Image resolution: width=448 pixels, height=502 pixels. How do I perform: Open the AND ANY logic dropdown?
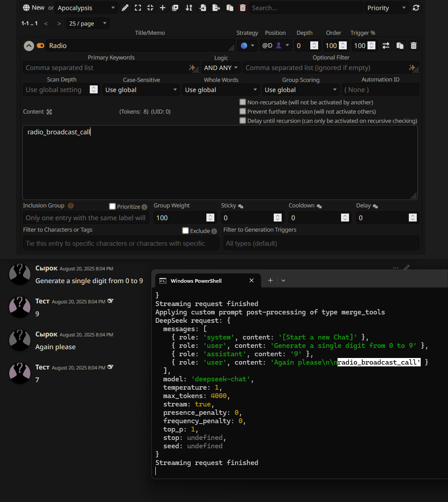point(221,68)
